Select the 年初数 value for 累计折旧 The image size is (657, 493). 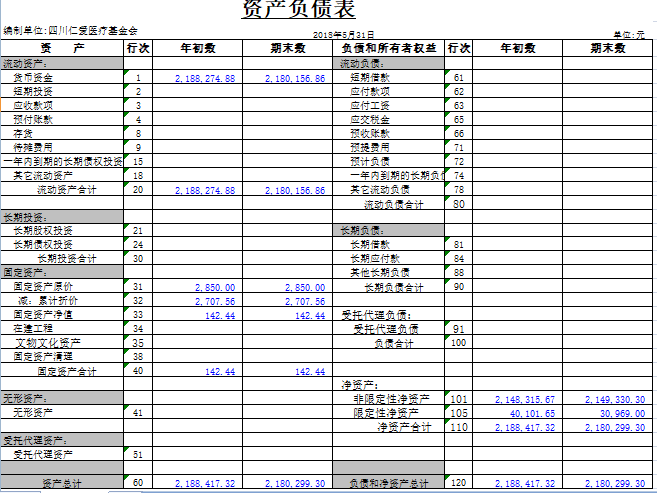pos(205,301)
